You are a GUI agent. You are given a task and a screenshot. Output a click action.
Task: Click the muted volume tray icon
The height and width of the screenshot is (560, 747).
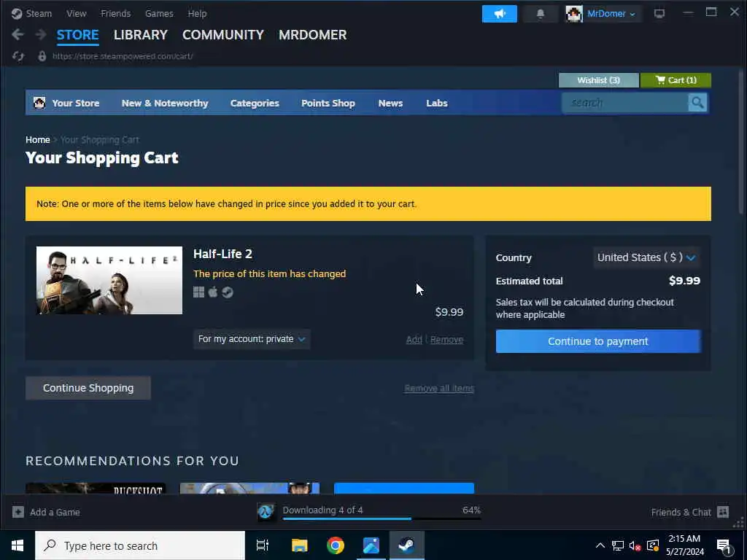pos(635,545)
